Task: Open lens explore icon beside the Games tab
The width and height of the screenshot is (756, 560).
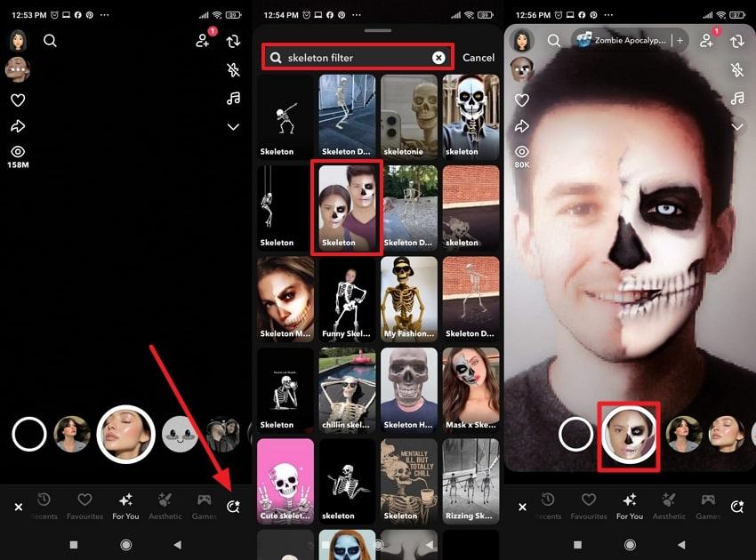Action: coord(233,507)
